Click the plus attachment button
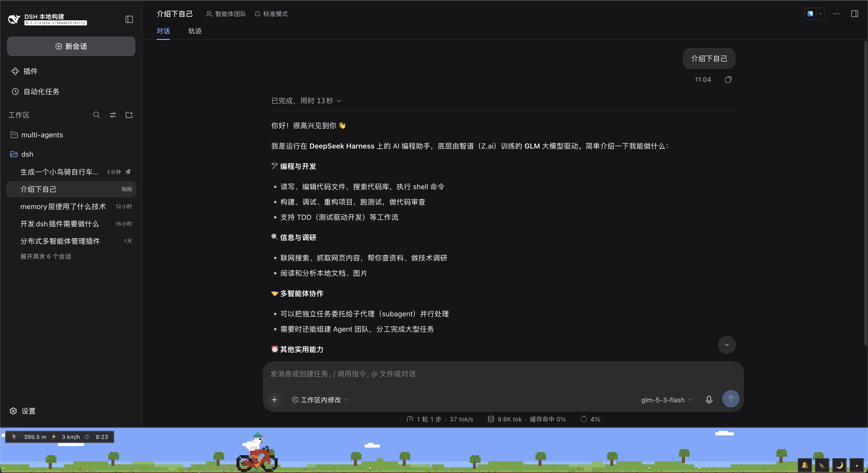This screenshot has width=868, height=473. [x=274, y=400]
